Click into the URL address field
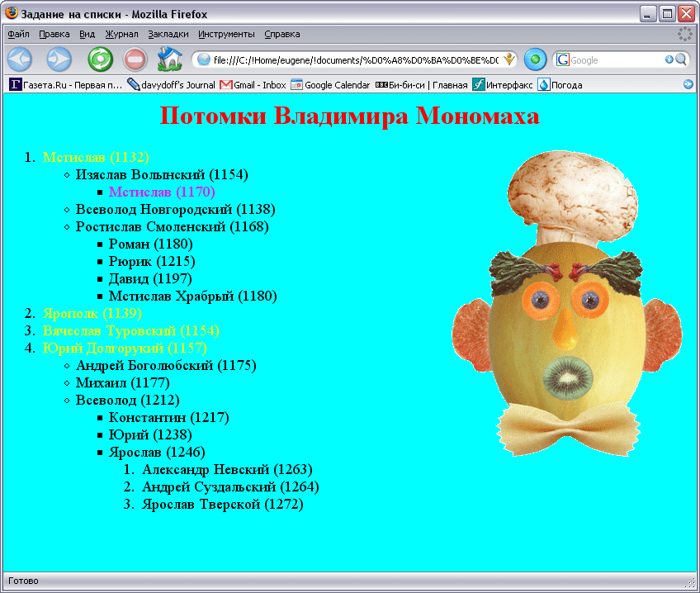This screenshot has width=700, height=593. coord(355,59)
